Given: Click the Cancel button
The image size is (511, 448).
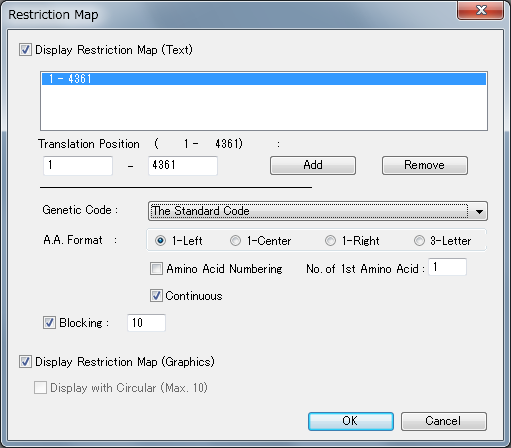Looking at the screenshot, I should pyautogui.click(x=444, y=421).
